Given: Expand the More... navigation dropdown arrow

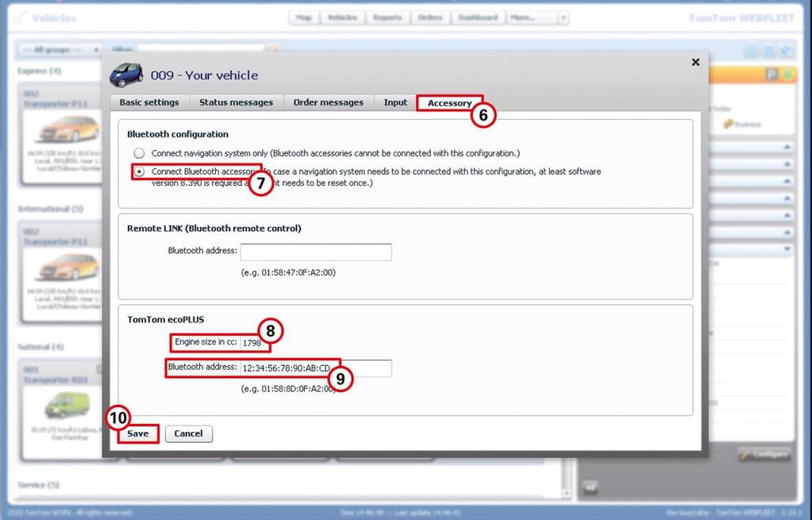Looking at the screenshot, I should [x=564, y=18].
